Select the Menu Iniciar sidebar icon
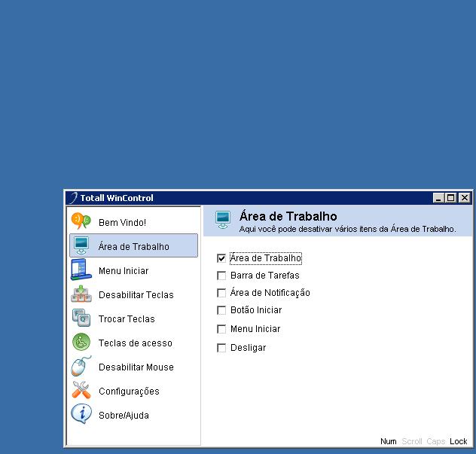This screenshot has width=476, height=454. click(81, 270)
